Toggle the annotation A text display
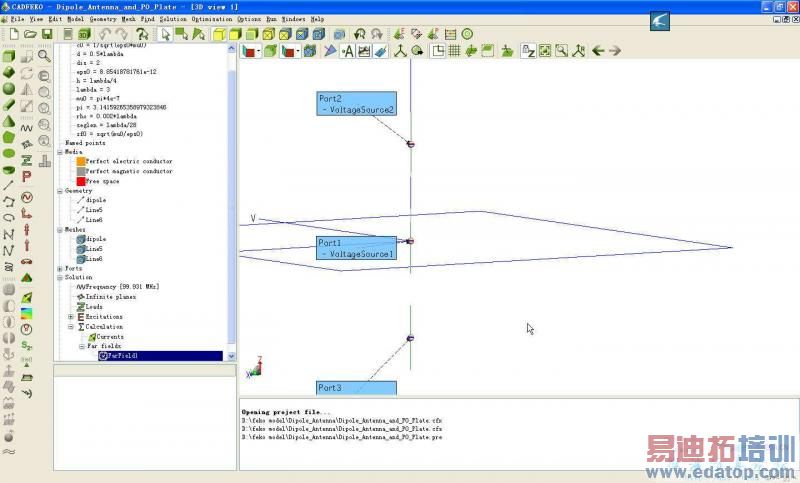 pyautogui.click(x=347, y=50)
